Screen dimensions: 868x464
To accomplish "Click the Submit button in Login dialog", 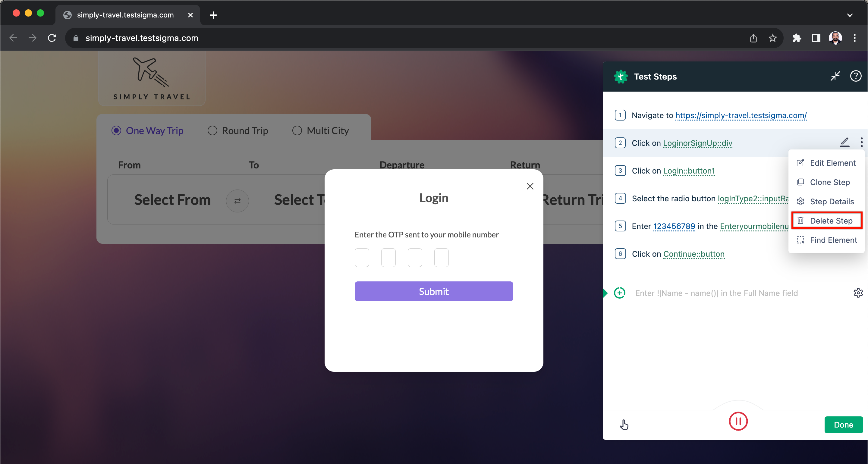I will coord(433,291).
